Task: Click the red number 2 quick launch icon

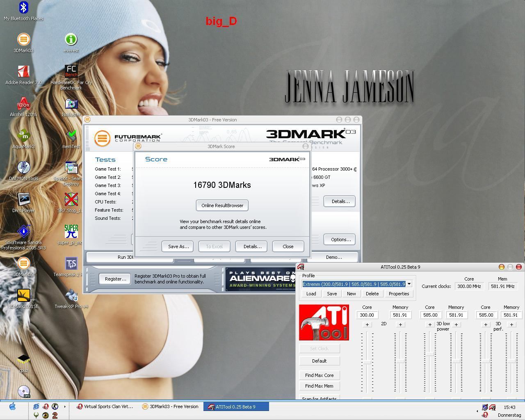Action: (x=55, y=415)
